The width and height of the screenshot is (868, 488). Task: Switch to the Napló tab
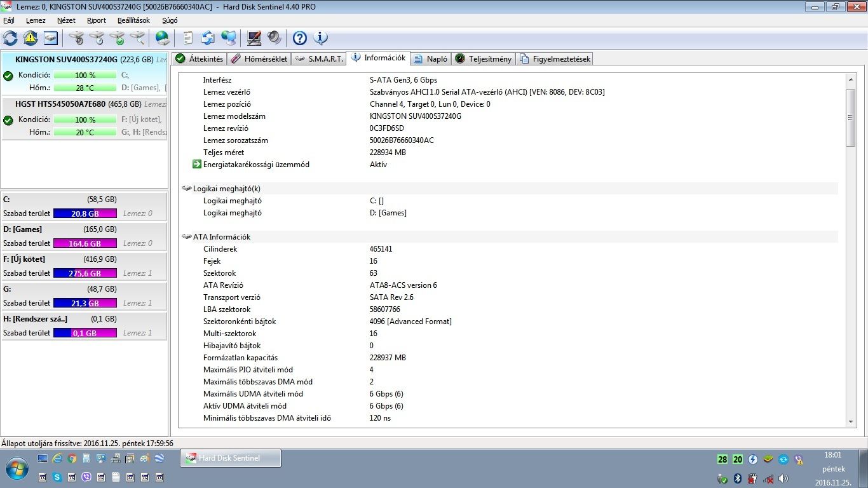click(431, 59)
